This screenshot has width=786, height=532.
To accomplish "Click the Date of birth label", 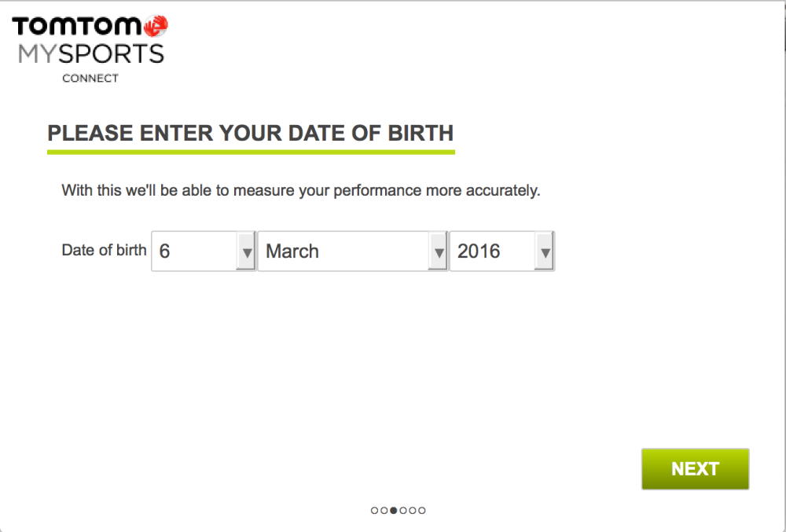I will click(x=104, y=250).
